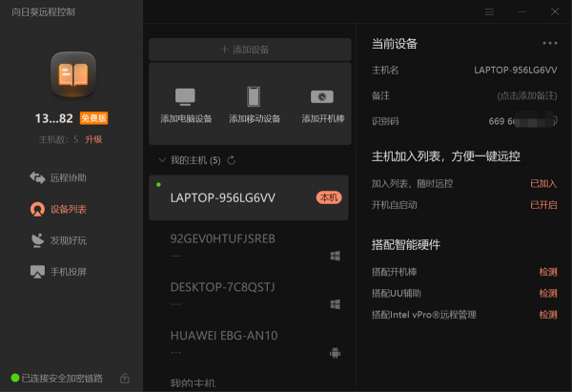The height and width of the screenshot is (392, 572).
Task: Click the 添加电脑设备 computer icon
Action: tap(185, 96)
